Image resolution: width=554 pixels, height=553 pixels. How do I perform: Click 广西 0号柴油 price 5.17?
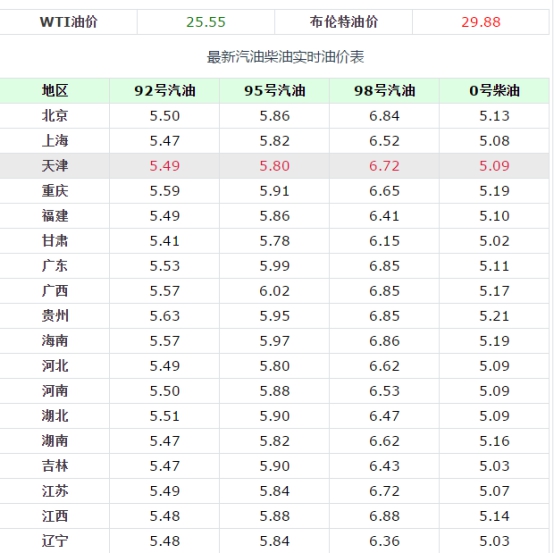pos(494,291)
